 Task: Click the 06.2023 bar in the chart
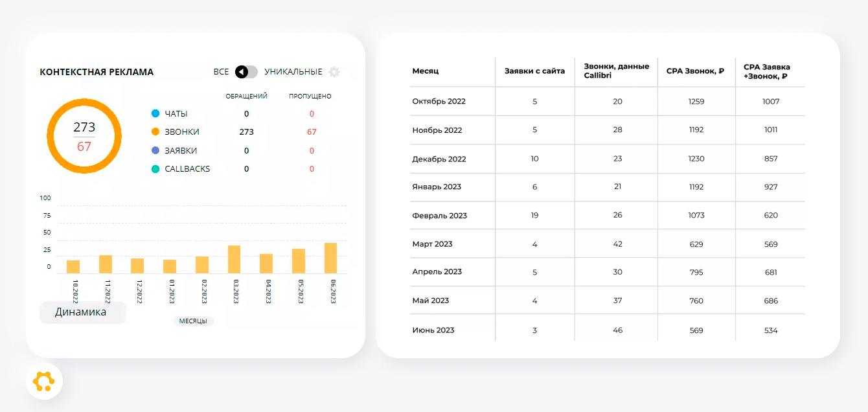(331, 258)
